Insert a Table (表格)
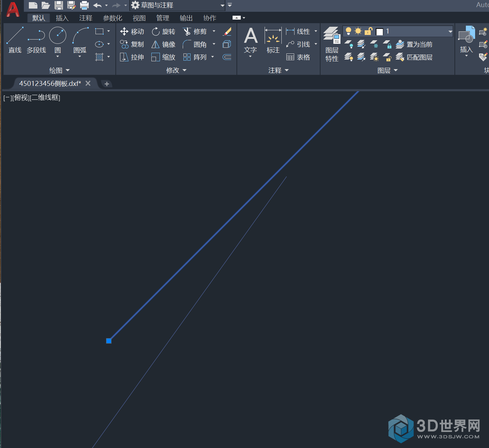489x448 pixels. pos(298,57)
